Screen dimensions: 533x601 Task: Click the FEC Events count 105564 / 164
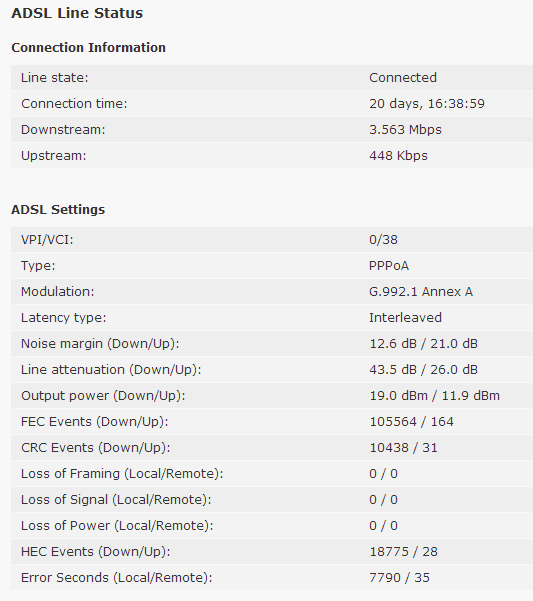tap(411, 422)
